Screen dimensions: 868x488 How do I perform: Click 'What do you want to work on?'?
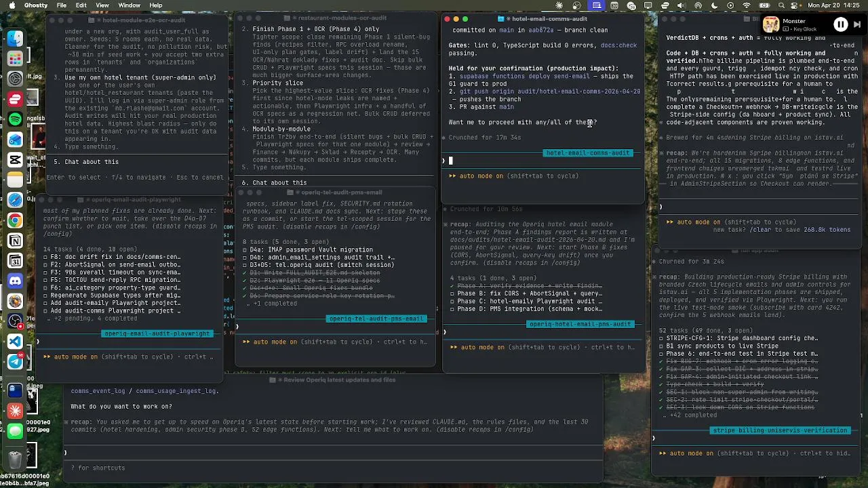(x=121, y=407)
